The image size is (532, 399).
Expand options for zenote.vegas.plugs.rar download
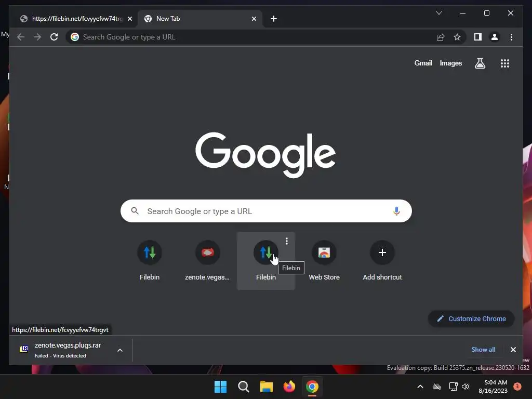pyautogui.click(x=120, y=350)
